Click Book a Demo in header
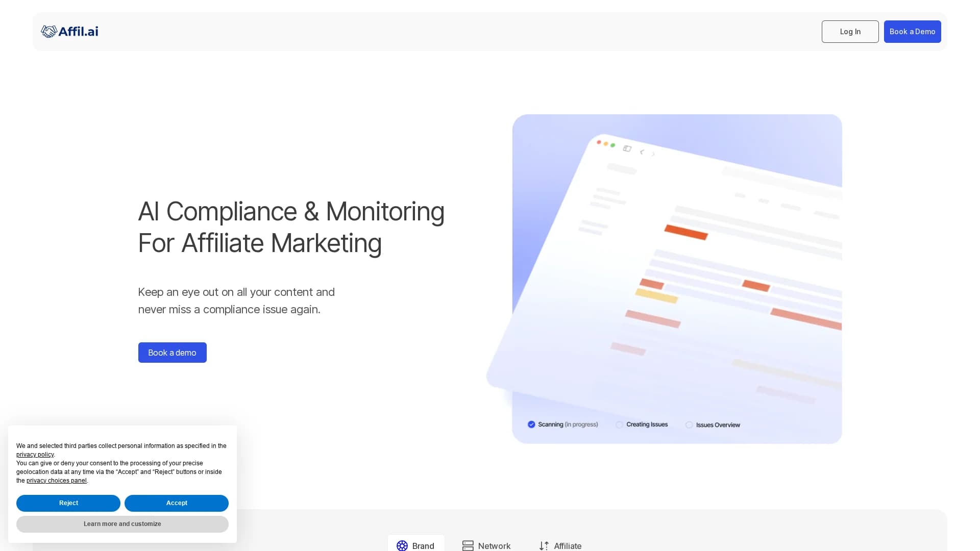This screenshot has width=980, height=551. click(x=912, y=32)
